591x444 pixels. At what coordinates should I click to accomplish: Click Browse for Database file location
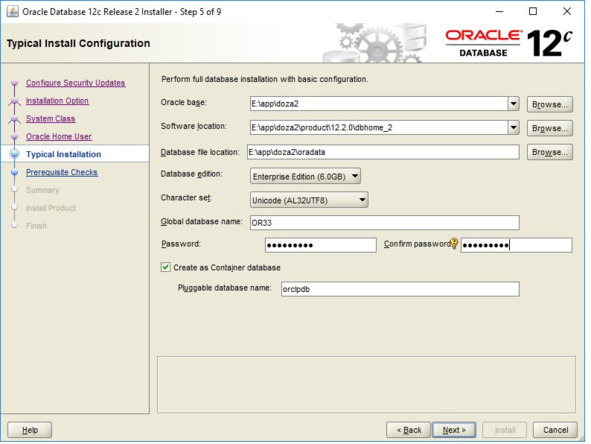coord(550,152)
